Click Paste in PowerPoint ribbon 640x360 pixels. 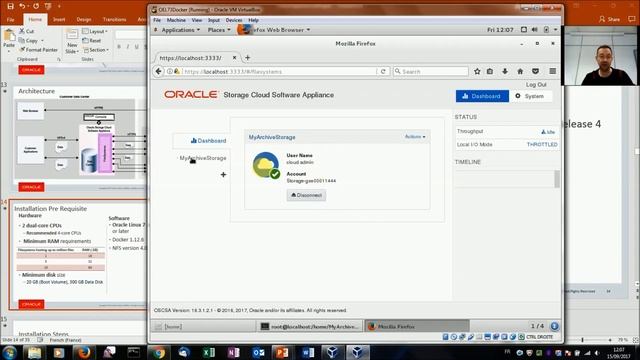(9, 40)
